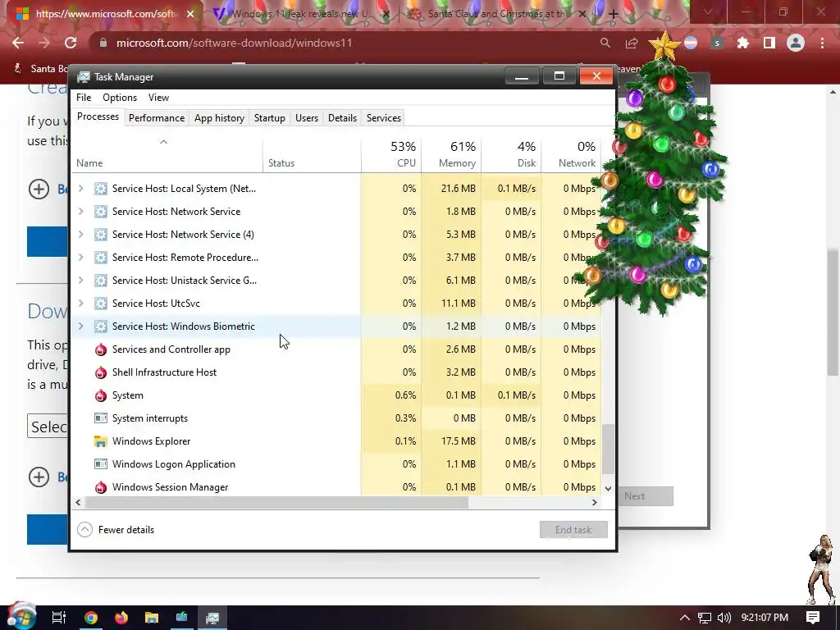Expand Service Host: UtcSvc row
The height and width of the screenshot is (630, 840).
point(81,304)
